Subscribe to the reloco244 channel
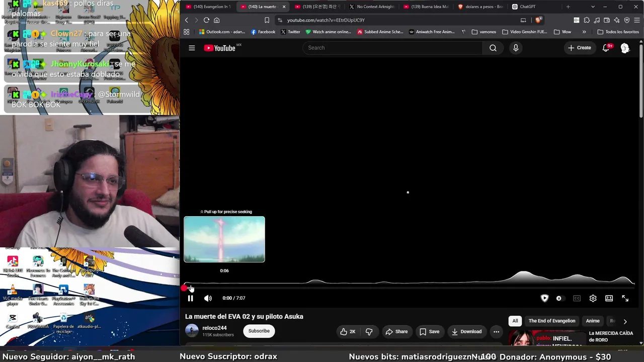Screen dimensions: 644x362 (259, 331)
